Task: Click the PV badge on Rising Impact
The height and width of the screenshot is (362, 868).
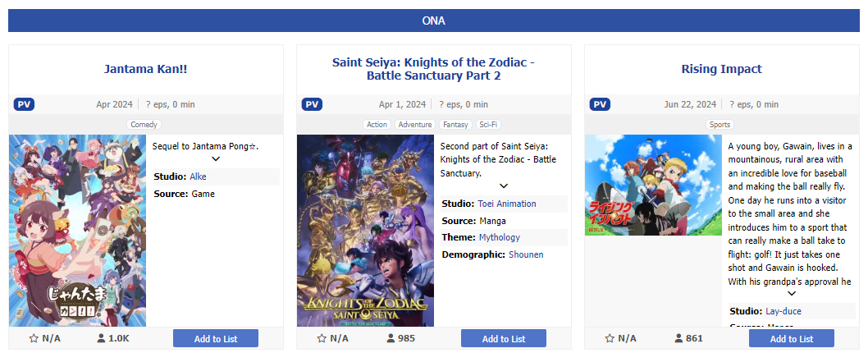Action: click(x=600, y=104)
